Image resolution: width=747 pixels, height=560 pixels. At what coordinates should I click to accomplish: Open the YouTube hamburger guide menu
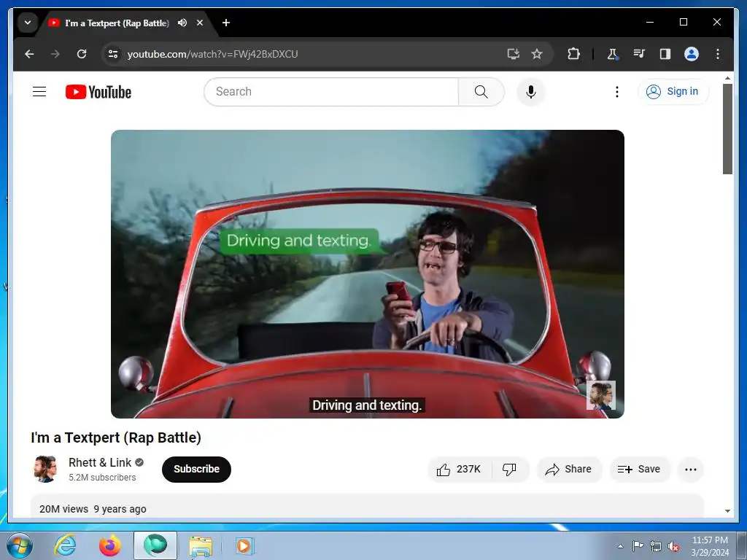[39, 91]
